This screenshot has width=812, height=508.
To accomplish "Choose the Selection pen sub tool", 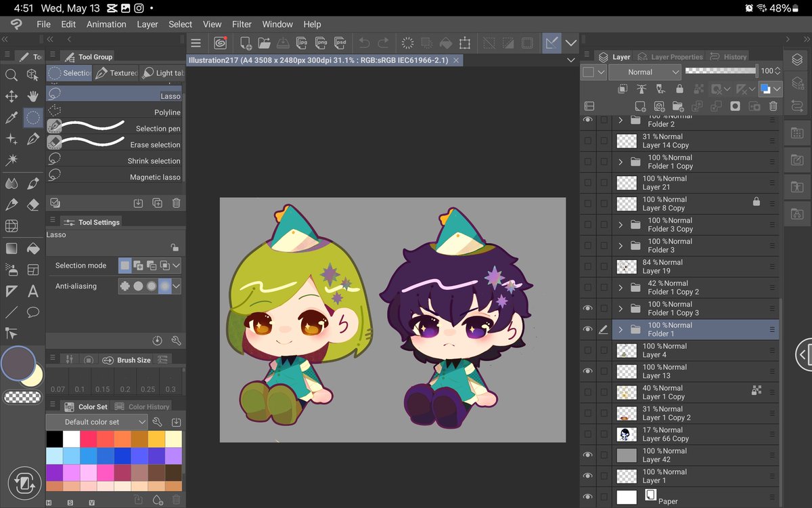I will (114, 128).
